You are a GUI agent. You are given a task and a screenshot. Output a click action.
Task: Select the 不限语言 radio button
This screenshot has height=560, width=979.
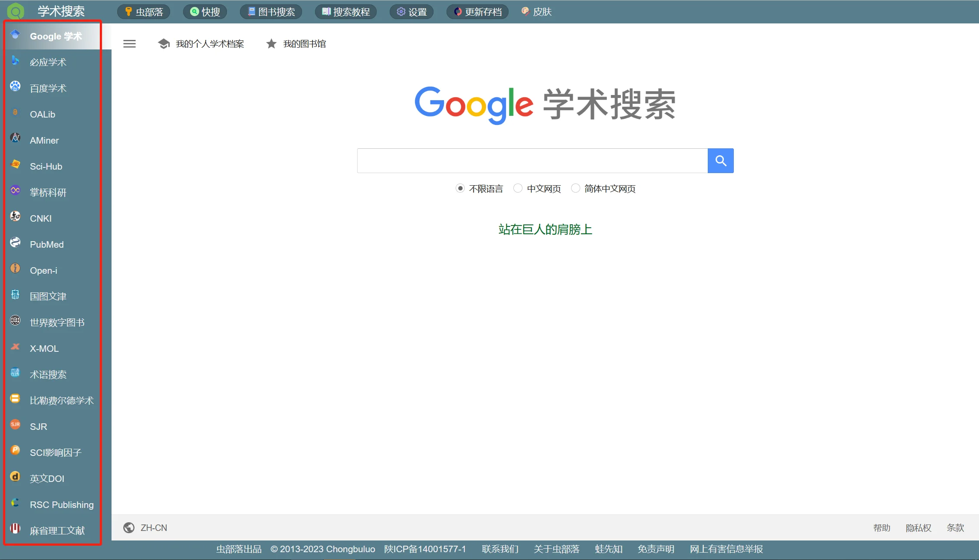click(460, 188)
